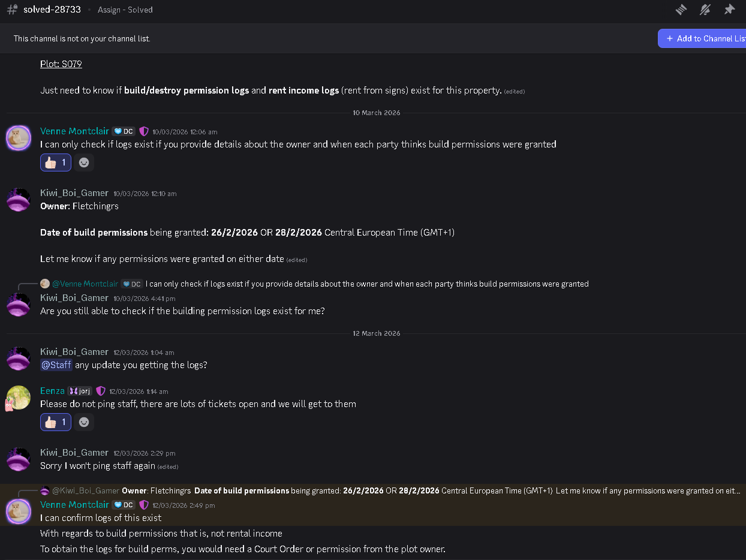Click the solved-28733 channel title
The width and height of the screenshot is (746, 560).
coord(52,10)
